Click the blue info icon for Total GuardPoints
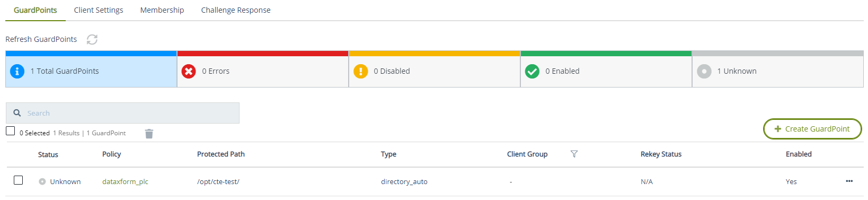 [x=17, y=71]
